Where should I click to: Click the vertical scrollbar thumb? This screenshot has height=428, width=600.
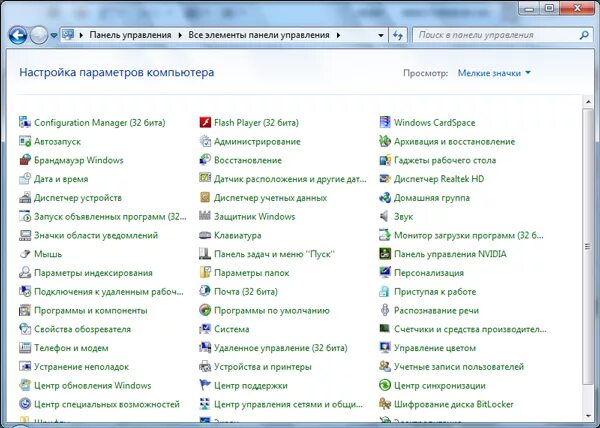coord(588,246)
